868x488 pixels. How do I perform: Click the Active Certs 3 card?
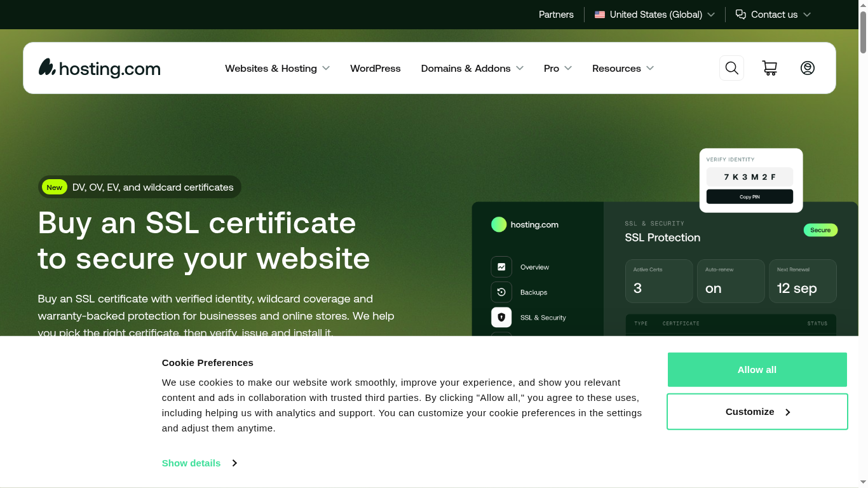click(x=659, y=281)
